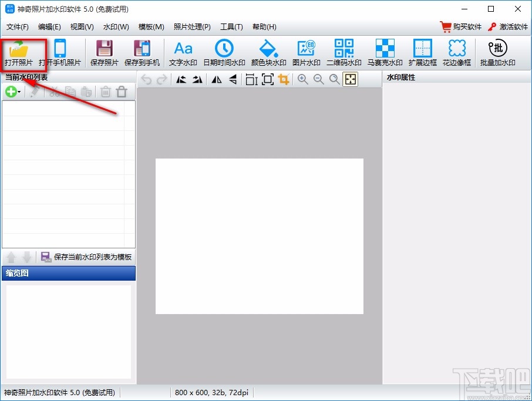Move the watermark down with the down arrow

point(27,257)
